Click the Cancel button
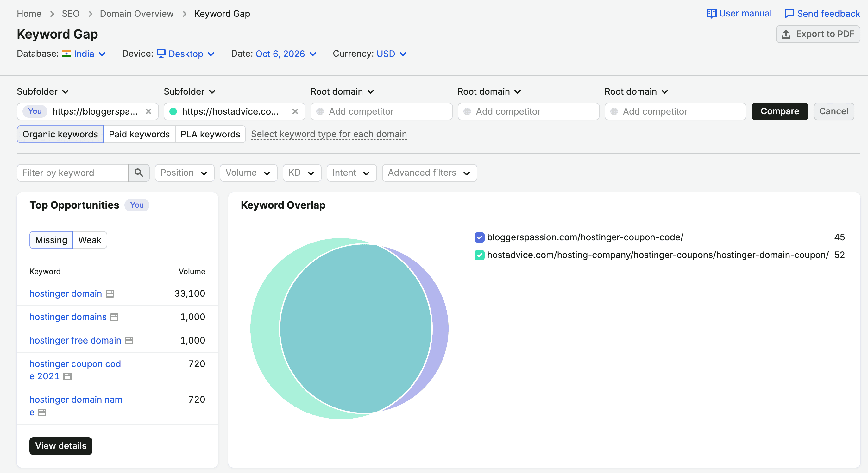 833,111
